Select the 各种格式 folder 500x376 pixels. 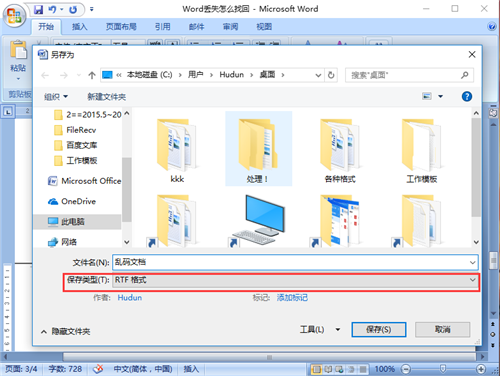(340, 150)
